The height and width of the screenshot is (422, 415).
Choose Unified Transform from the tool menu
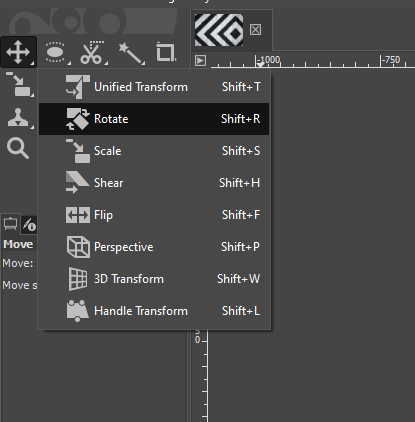click(154, 87)
